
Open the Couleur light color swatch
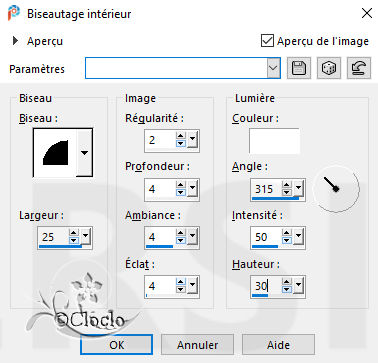[x=274, y=141]
